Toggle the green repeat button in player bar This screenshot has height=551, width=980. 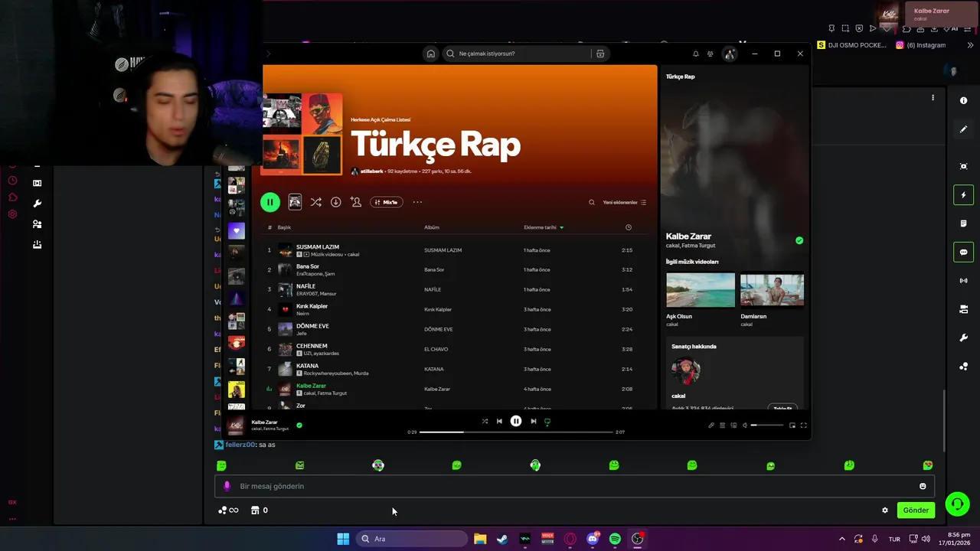point(547,422)
